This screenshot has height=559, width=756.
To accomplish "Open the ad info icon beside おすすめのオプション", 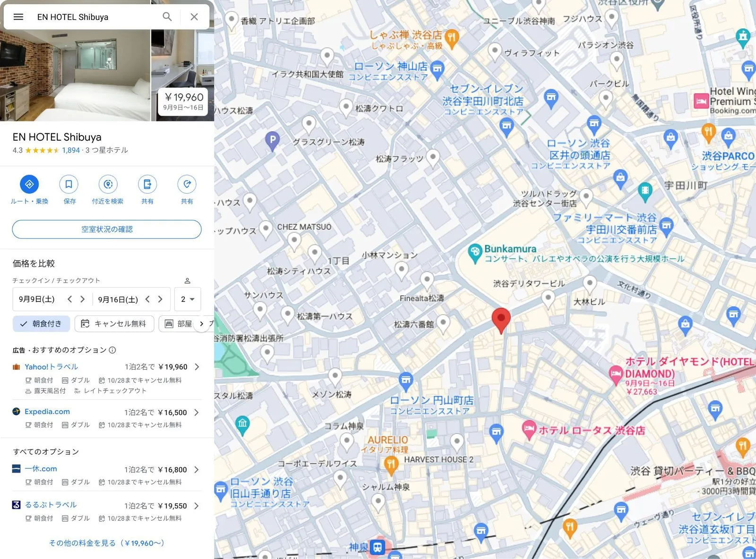I will point(112,350).
